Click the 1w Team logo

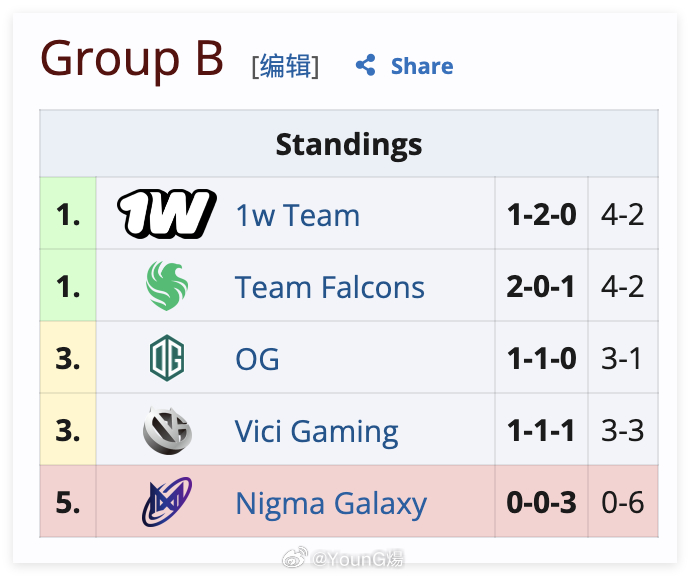(167, 214)
